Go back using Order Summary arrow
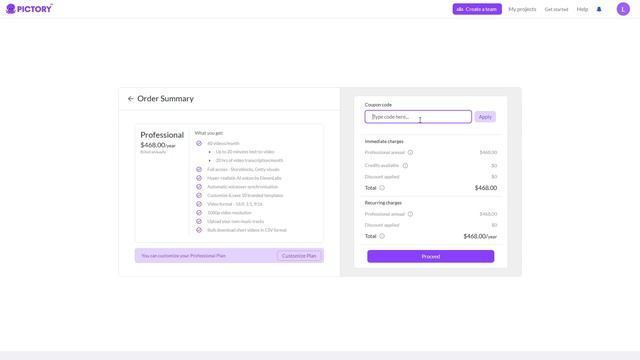 click(x=131, y=99)
